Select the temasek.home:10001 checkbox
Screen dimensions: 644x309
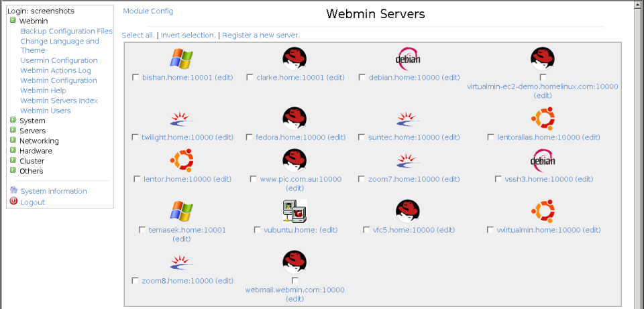pyautogui.click(x=142, y=229)
